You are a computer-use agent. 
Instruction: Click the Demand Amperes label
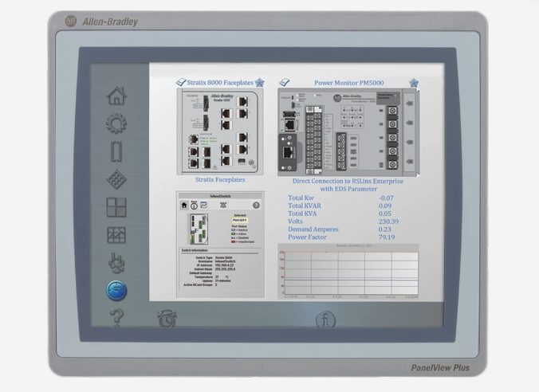pyautogui.click(x=313, y=229)
